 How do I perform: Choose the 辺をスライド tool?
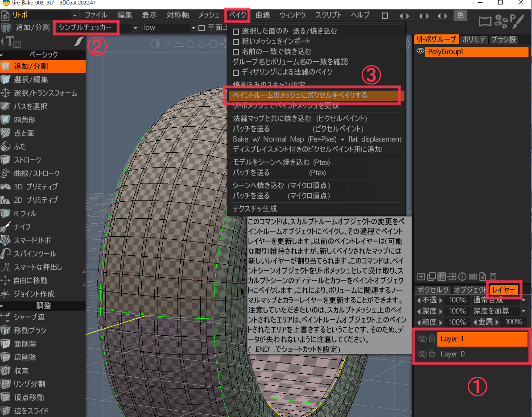(x=42, y=411)
